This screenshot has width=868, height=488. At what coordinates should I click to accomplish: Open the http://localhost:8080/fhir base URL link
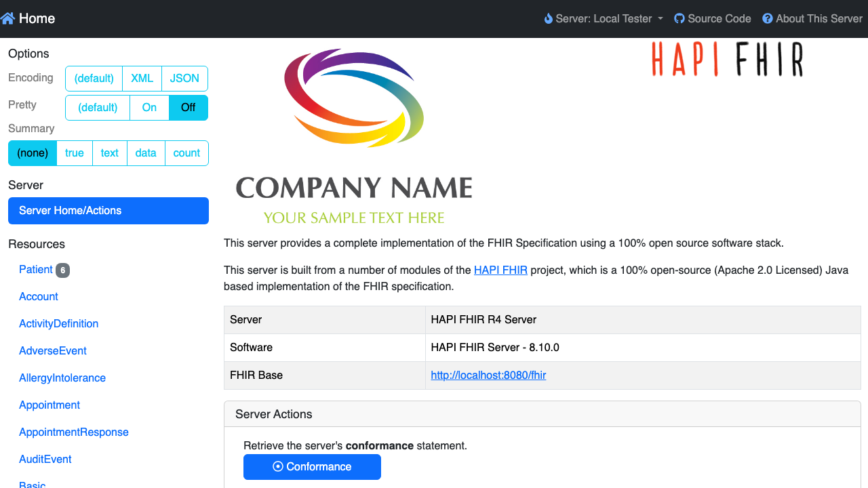[x=488, y=375]
